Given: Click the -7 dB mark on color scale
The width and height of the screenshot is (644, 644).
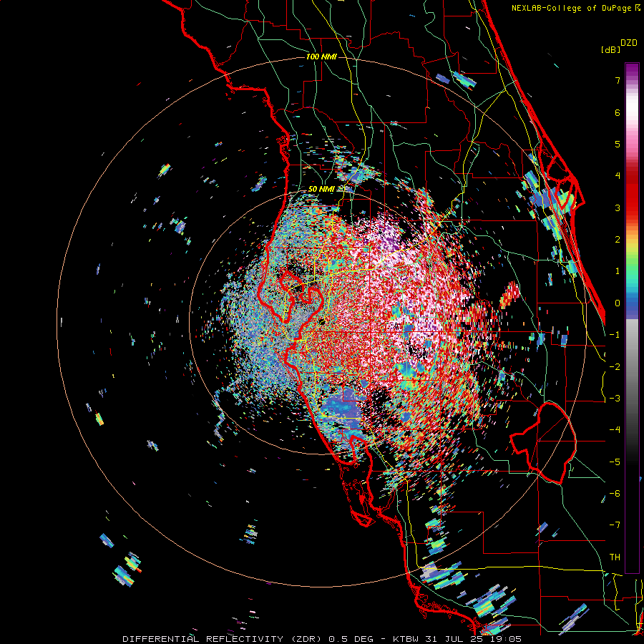Looking at the screenshot, I should [x=615, y=525].
